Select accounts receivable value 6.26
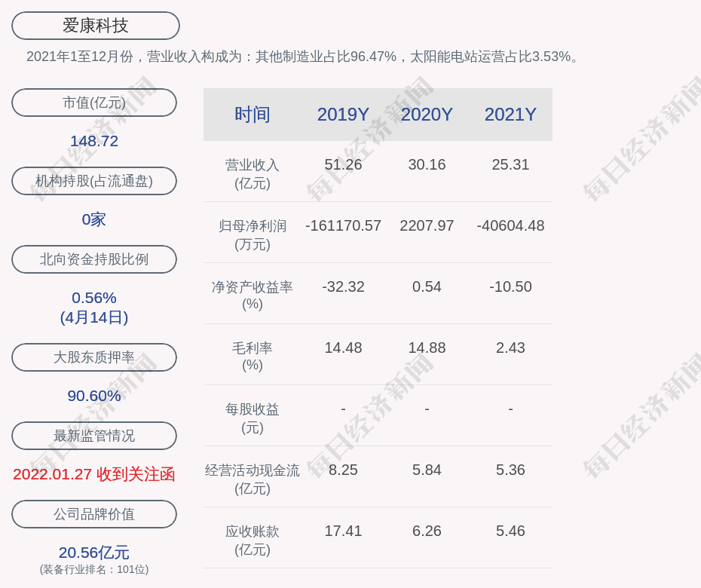This screenshot has height=588, width=701. [x=427, y=531]
